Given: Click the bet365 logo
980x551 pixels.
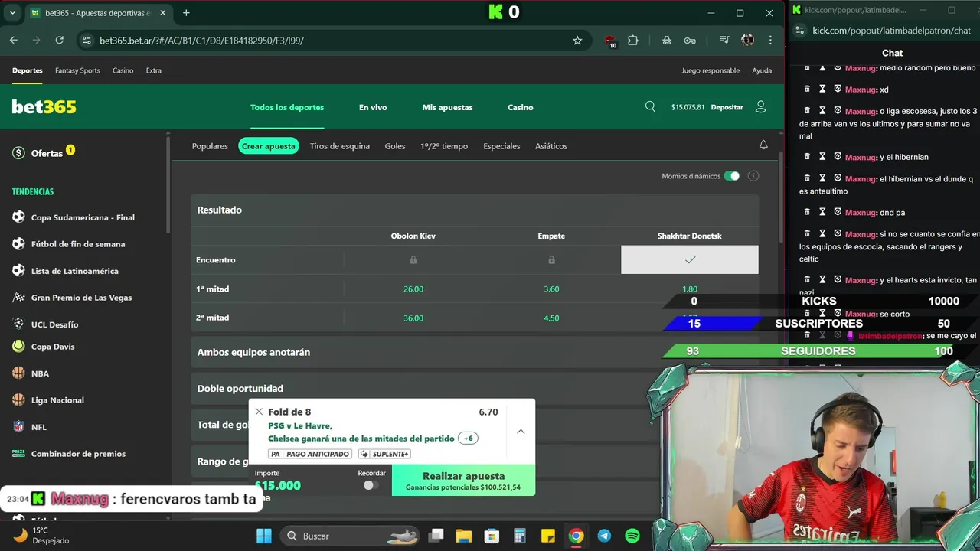Looking at the screenshot, I should point(44,107).
